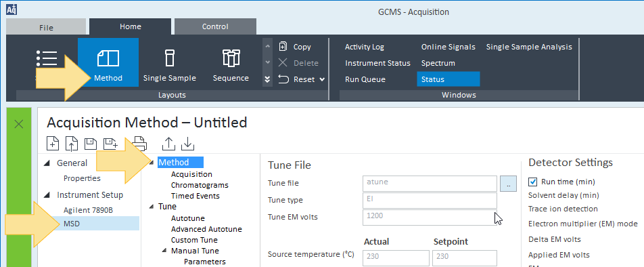Click the save method icon
This screenshot has height=267, width=644.
[91, 143]
